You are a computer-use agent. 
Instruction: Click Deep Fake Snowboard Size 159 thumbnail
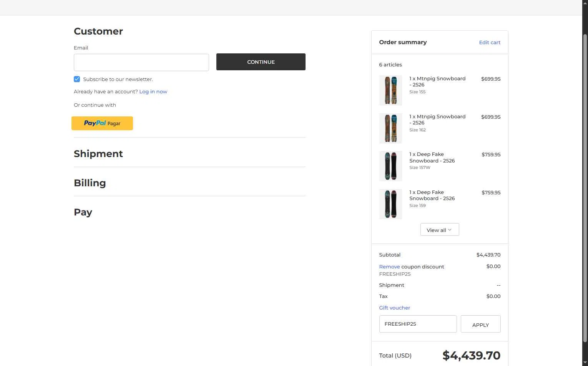tap(390, 204)
